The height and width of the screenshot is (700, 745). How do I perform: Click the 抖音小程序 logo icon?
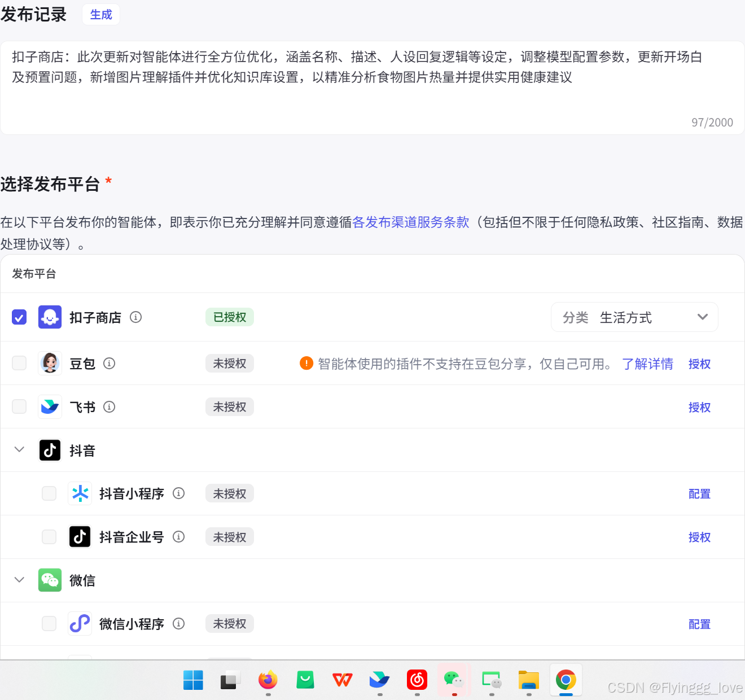tap(80, 493)
